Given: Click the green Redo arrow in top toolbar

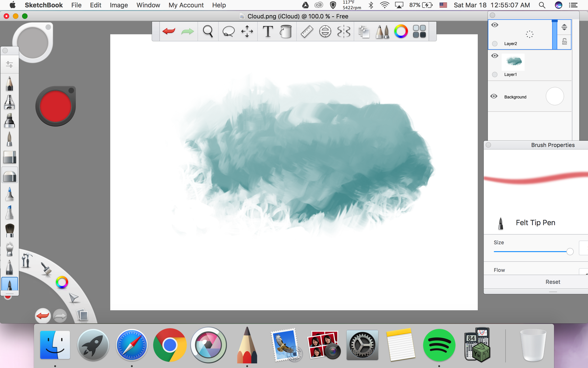Looking at the screenshot, I should 187,31.
